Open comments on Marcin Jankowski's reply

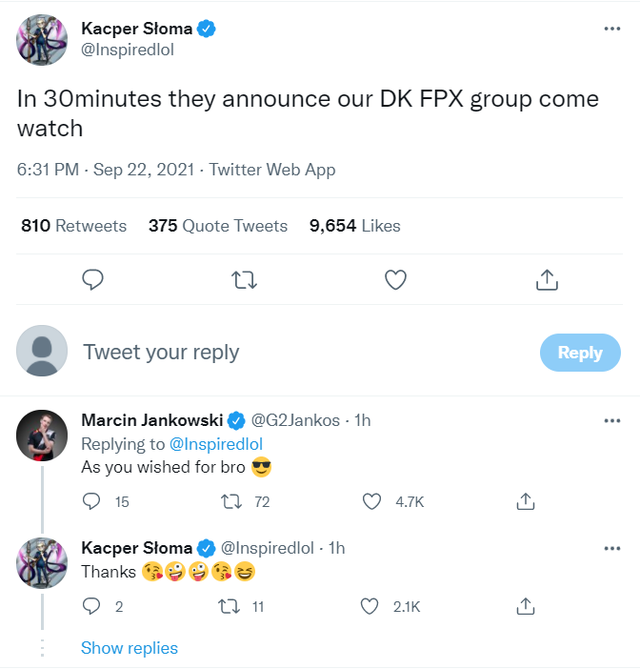(x=92, y=502)
